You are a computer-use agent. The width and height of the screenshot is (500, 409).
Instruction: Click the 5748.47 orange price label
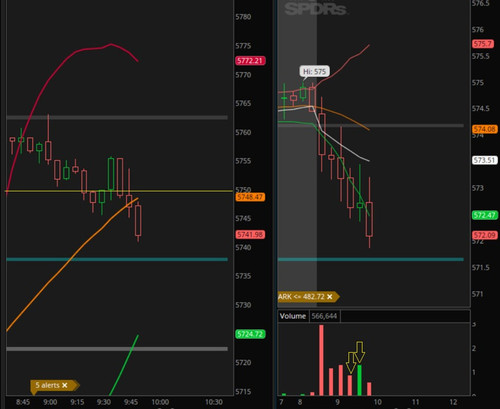[250, 197]
